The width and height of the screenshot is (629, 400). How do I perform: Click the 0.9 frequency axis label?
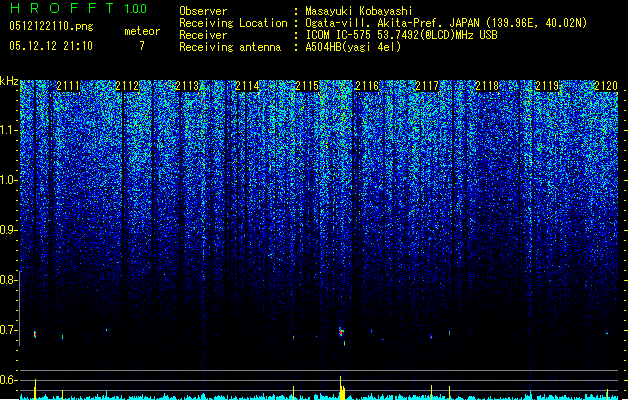pos(9,230)
